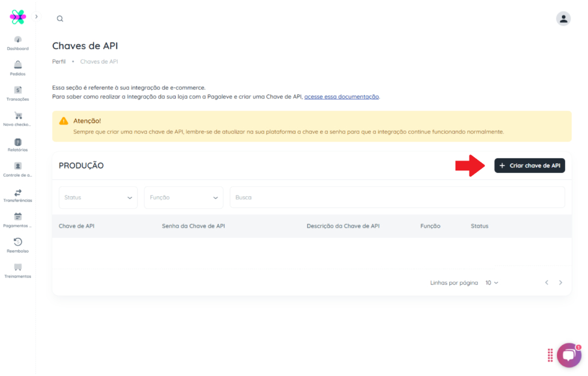
Task: Expand the sidebar using the chevron
Action: click(36, 17)
